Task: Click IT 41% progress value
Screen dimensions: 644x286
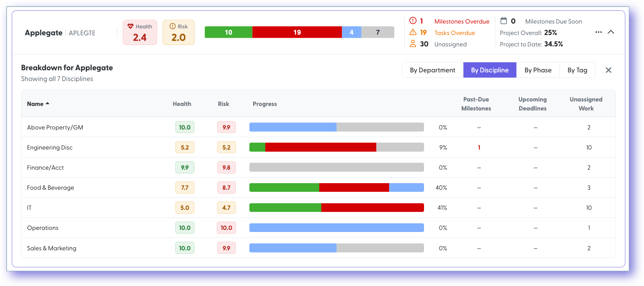Action: click(x=442, y=208)
